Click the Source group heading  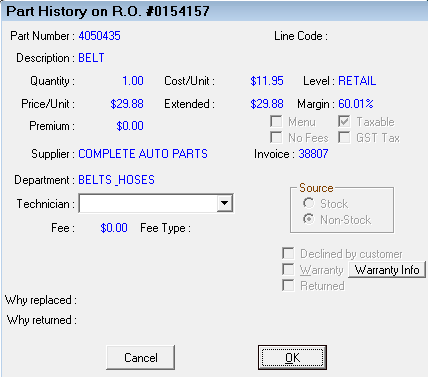click(316, 188)
